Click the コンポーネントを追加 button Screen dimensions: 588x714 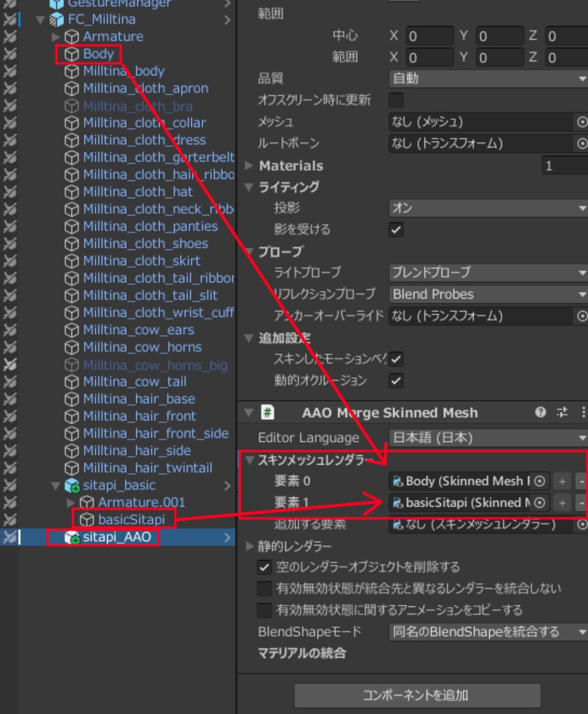pos(417,695)
